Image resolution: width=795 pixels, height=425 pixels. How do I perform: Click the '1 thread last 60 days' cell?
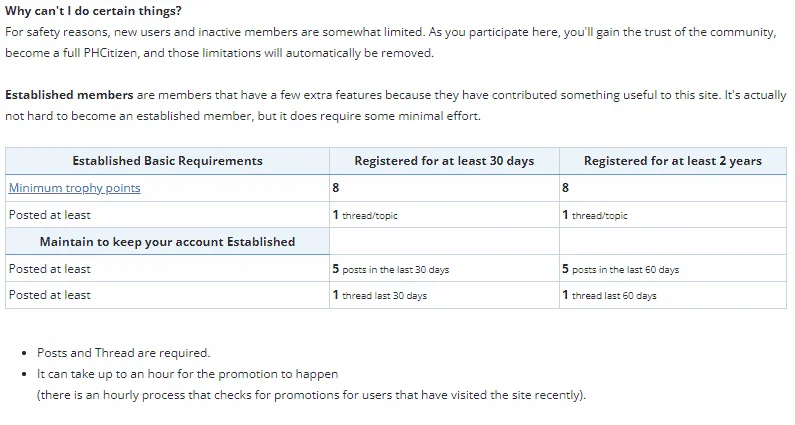pos(673,295)
